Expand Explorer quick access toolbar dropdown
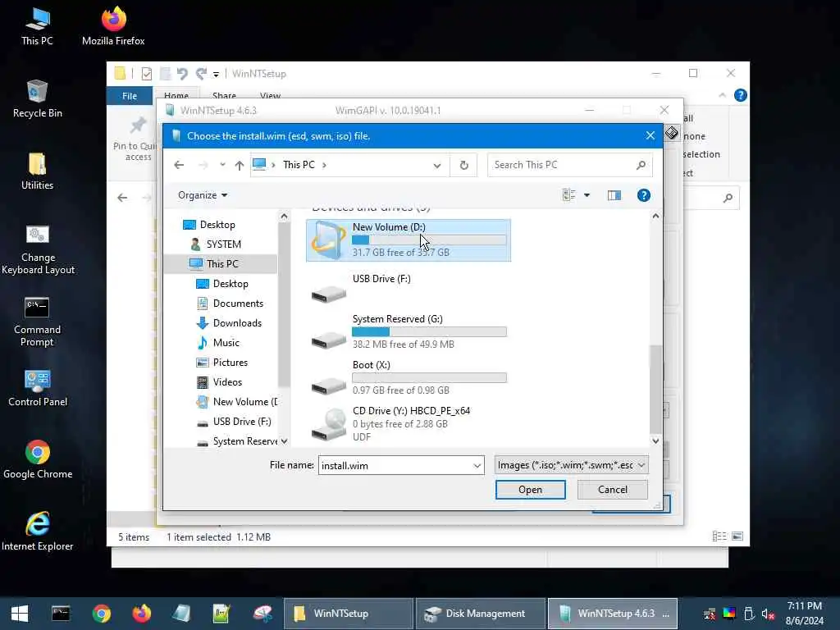Screen dimensions: 840x630 click(216, 74)
